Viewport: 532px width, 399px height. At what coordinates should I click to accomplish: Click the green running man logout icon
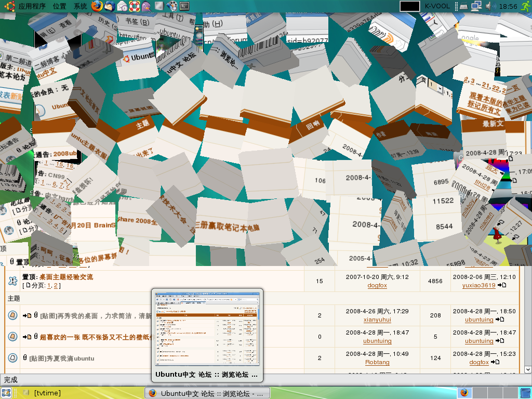(525, 6)
